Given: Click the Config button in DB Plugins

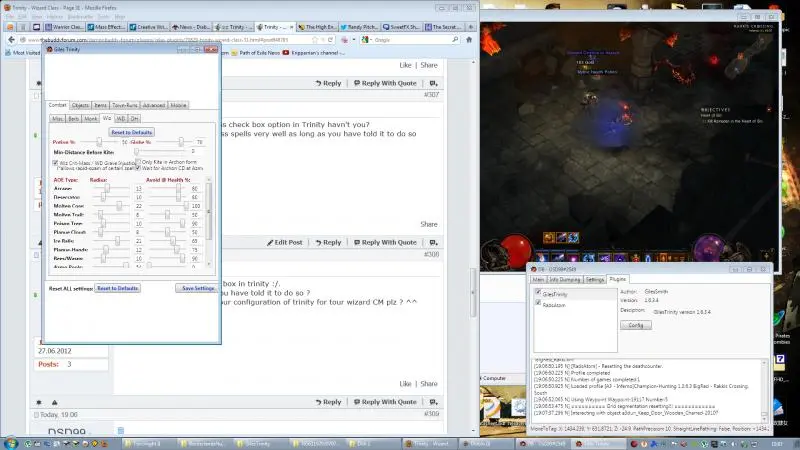Looking at the screenshot, I should pyautogui.click(x=636, y=325).
